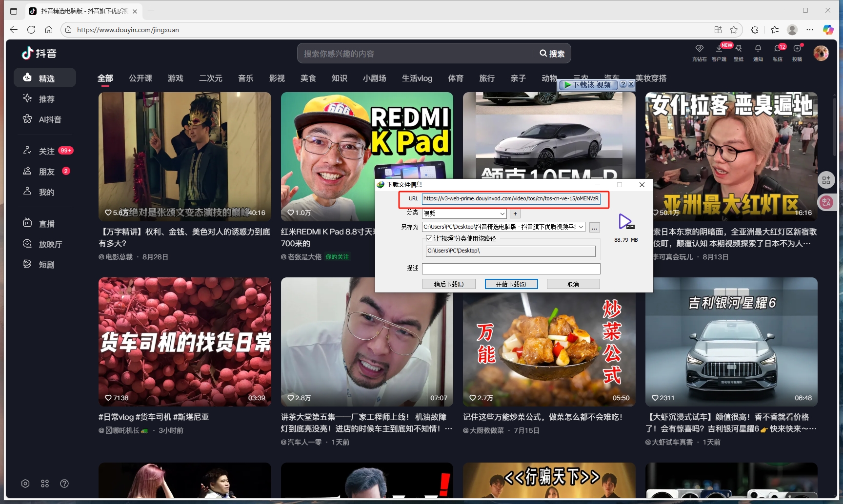
Task: Toggle the 让视频分类使用该路径 checkbox
Action: coord(429,238)
